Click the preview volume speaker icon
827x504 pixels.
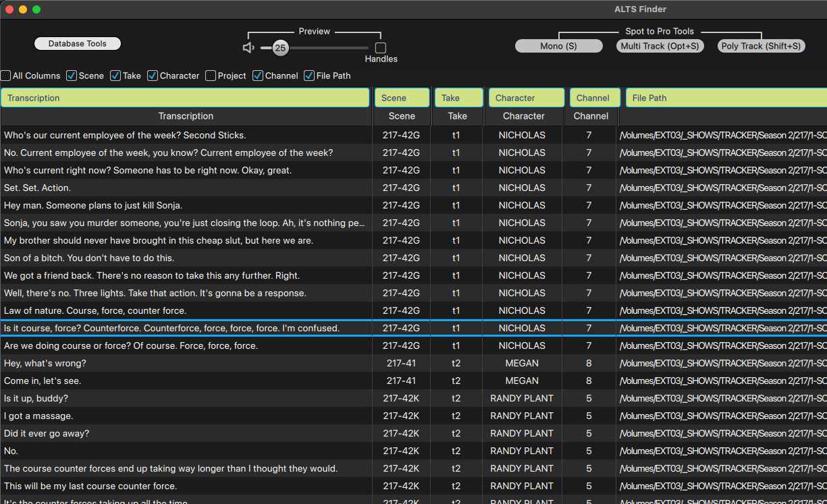[248, 48]
